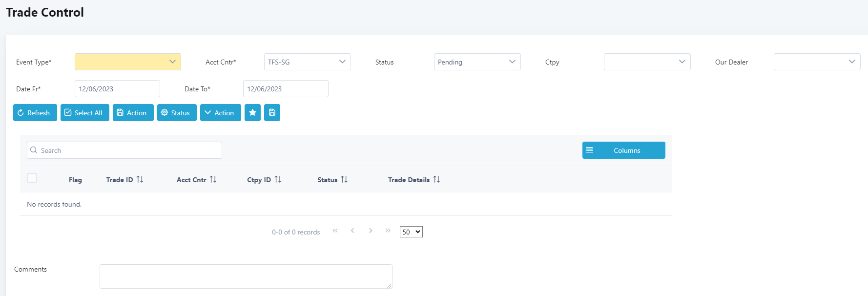This screenshot has height=296, width=868.
Task: Open the Columns chooser button
Action: (623, 150)
